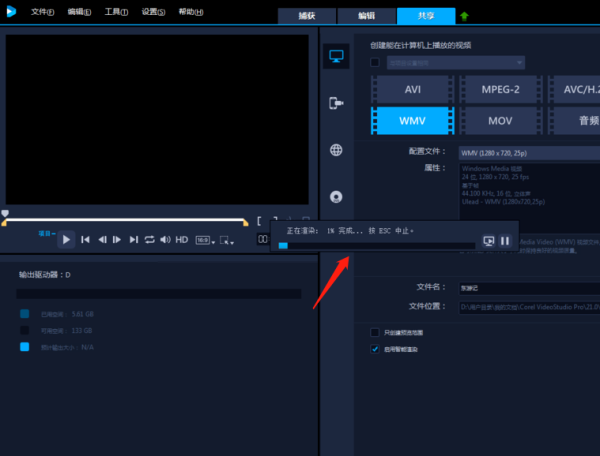The width and height of the screenshot is (600, 456).
Task: Click the repeat loop playback icon
Action: [149, 240]
